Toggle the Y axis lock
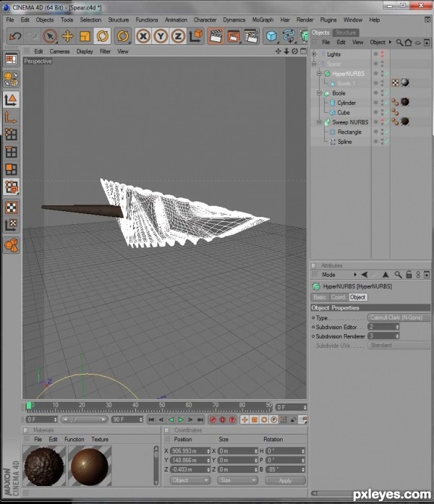 (161, 36)
